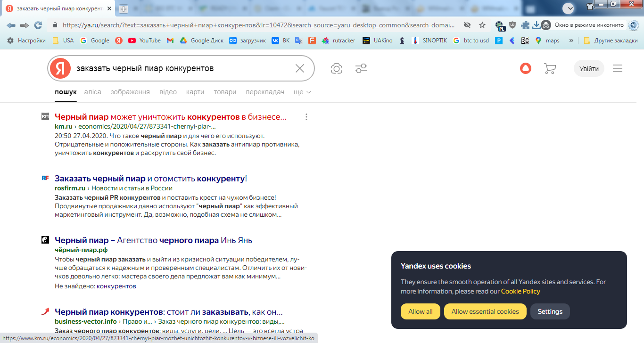Bookmark this page with the star icon
The height and width of the screenshot is (343, 644).
[x=482, y=25]
